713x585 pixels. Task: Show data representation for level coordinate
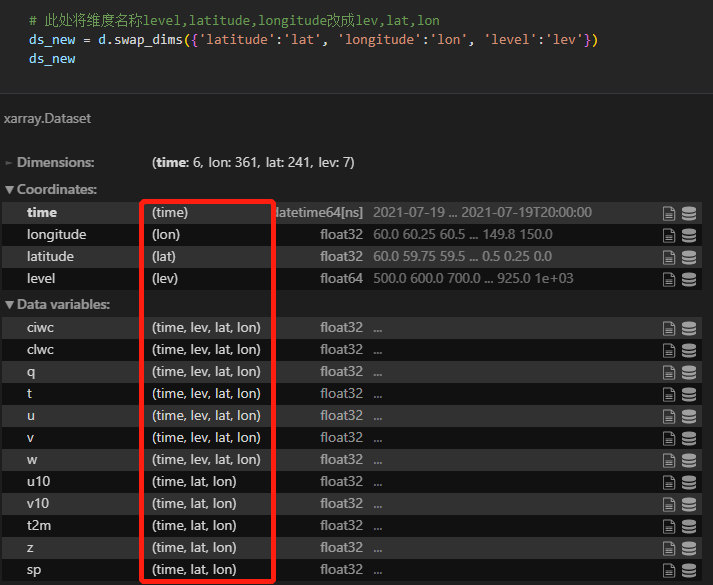[689, 279]
